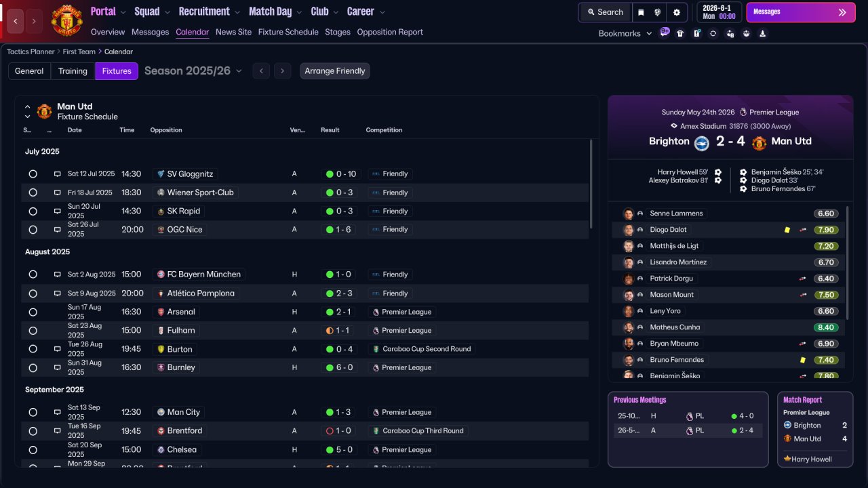Click the date and time display 2026-6-1
868x488 pixels.
tap(719, 12)
